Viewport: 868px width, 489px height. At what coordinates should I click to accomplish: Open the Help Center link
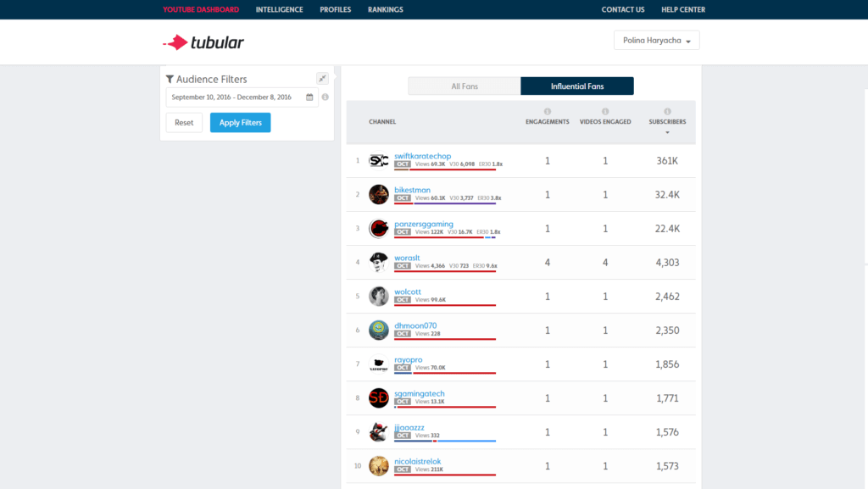pos(683,9)
